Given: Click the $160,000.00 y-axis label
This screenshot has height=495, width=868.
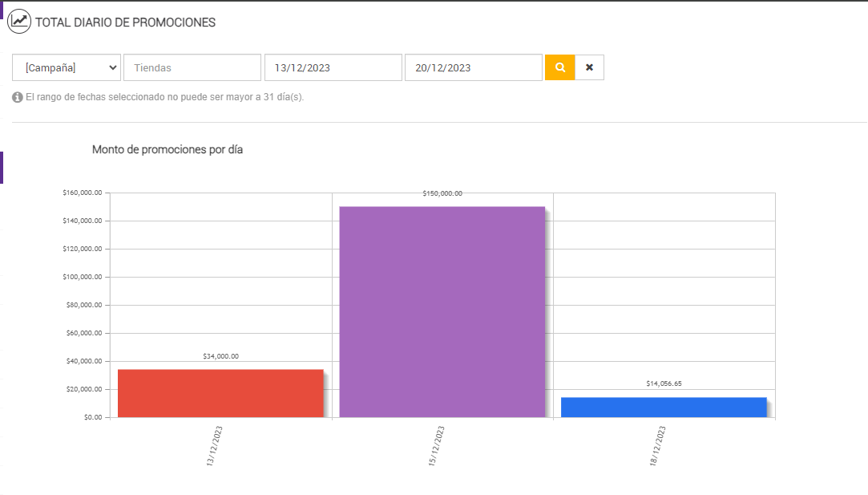Looking at the screenshot, I should coord(82,193).
